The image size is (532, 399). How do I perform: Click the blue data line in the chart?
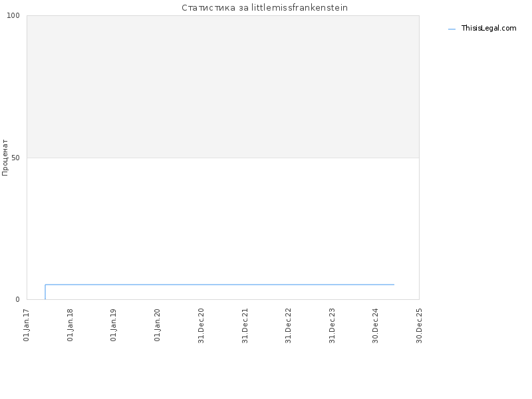[x=220, y=285]
